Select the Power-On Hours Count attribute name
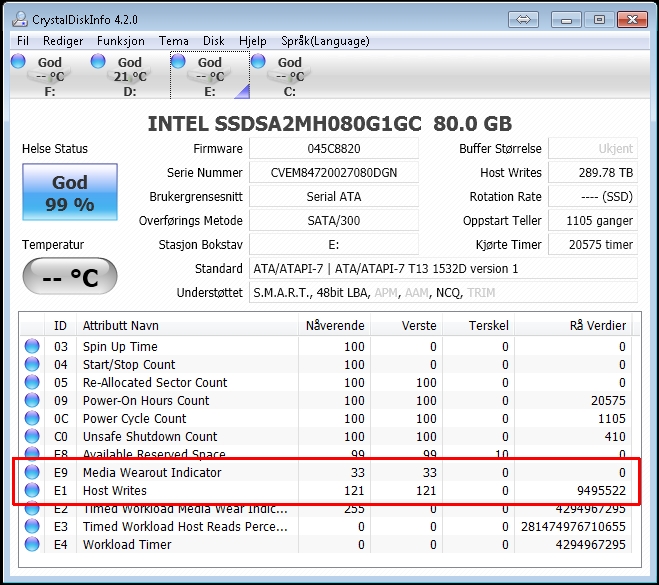This screenshot has width=659, height=585. [146, 401]
